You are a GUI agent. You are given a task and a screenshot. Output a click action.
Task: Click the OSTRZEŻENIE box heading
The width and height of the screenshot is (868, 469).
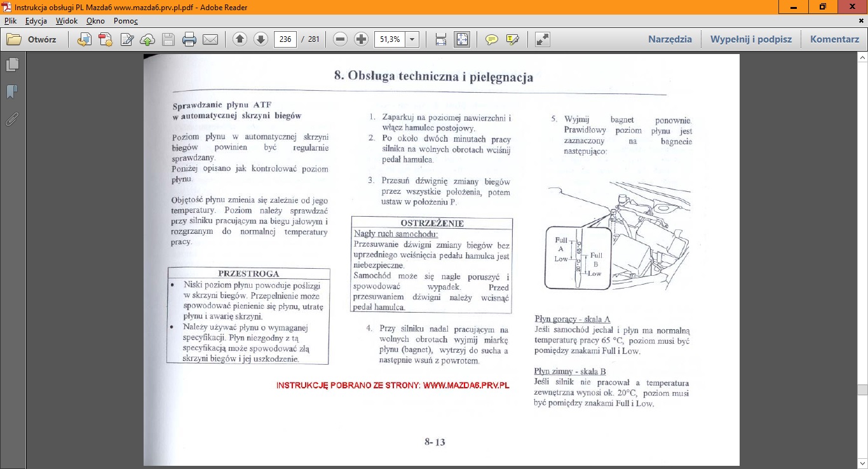coord(432,224)
